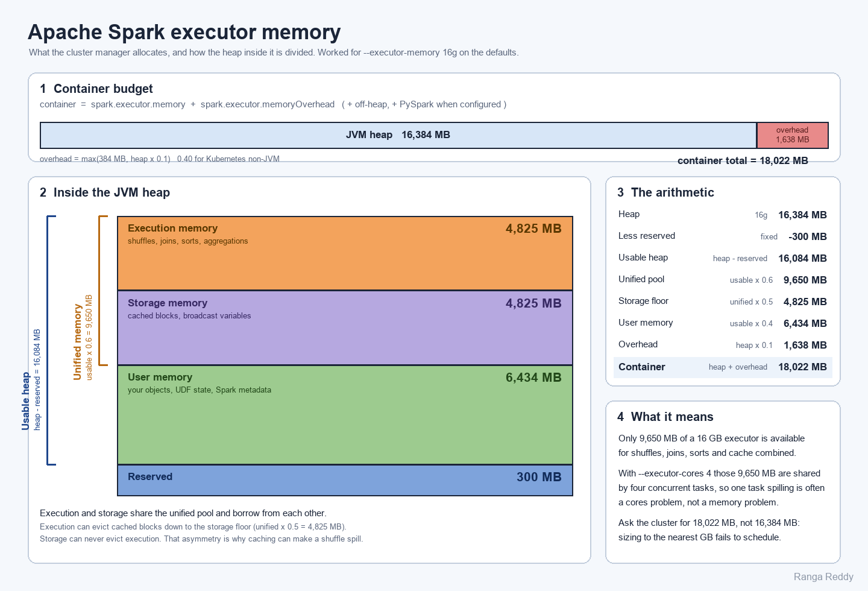
Task: Click the Heap row value 16,384 MB
Action: click(802, 215)
